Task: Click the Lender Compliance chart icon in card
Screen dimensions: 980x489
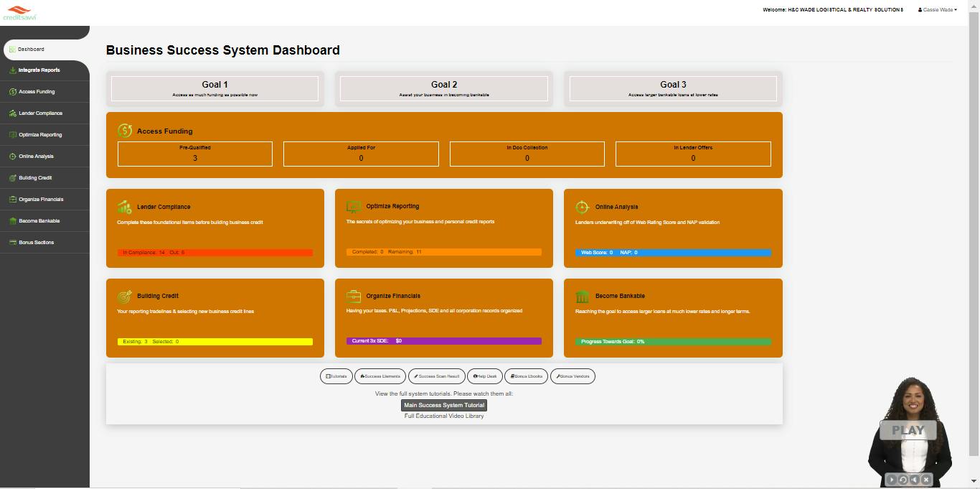Action: (x=125, y=207)
